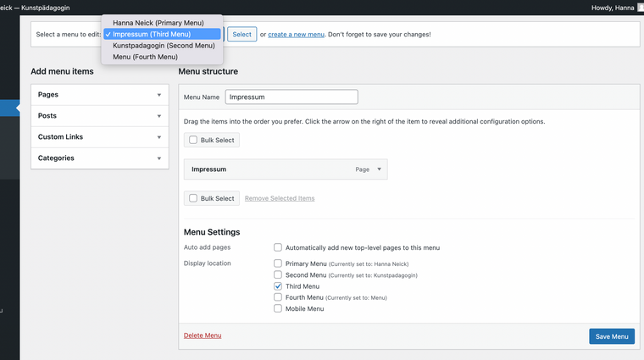This screenshot has height=360, width=644.
Task: Enable automatically add new top-level pages
Action: point(278,247)
